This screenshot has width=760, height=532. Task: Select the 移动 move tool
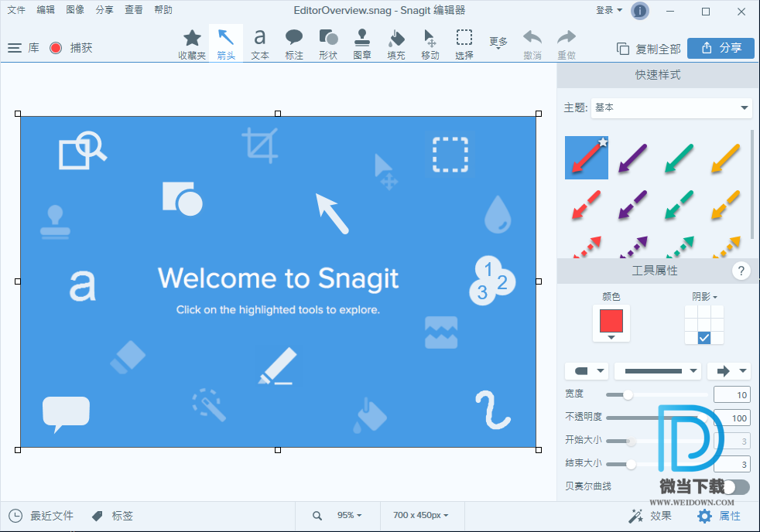pos(430,44)
